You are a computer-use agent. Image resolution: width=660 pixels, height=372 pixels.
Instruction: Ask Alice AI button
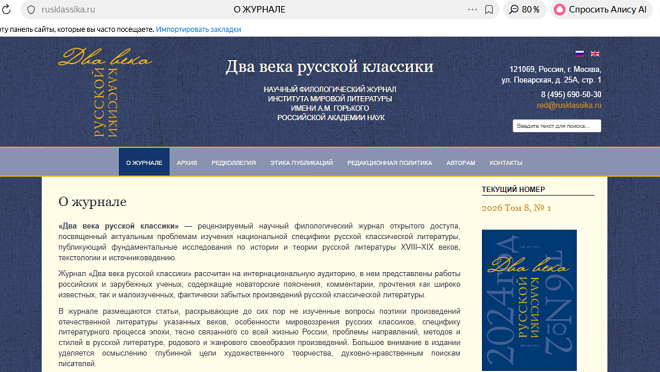601,9
